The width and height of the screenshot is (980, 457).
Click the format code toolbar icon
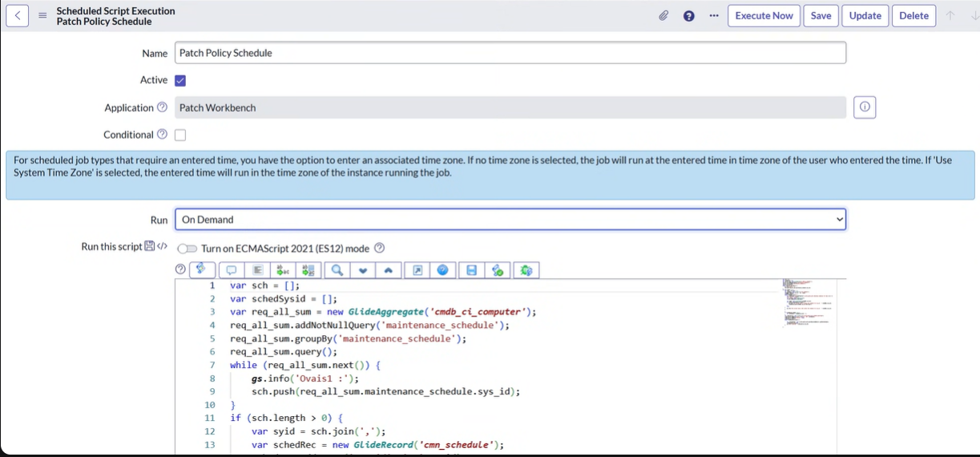(257, 270)
